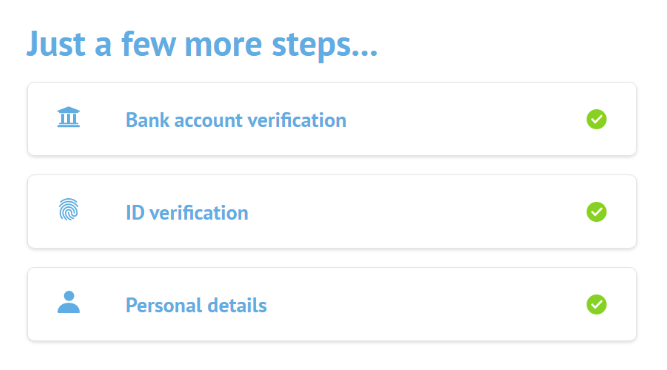
Task: Select the green checkmark beside Bank account verification
Action: click(596, 119)
